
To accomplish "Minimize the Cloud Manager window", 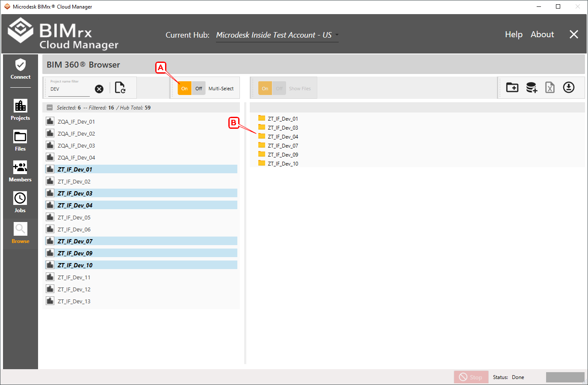I will click(x=539, y=6).
